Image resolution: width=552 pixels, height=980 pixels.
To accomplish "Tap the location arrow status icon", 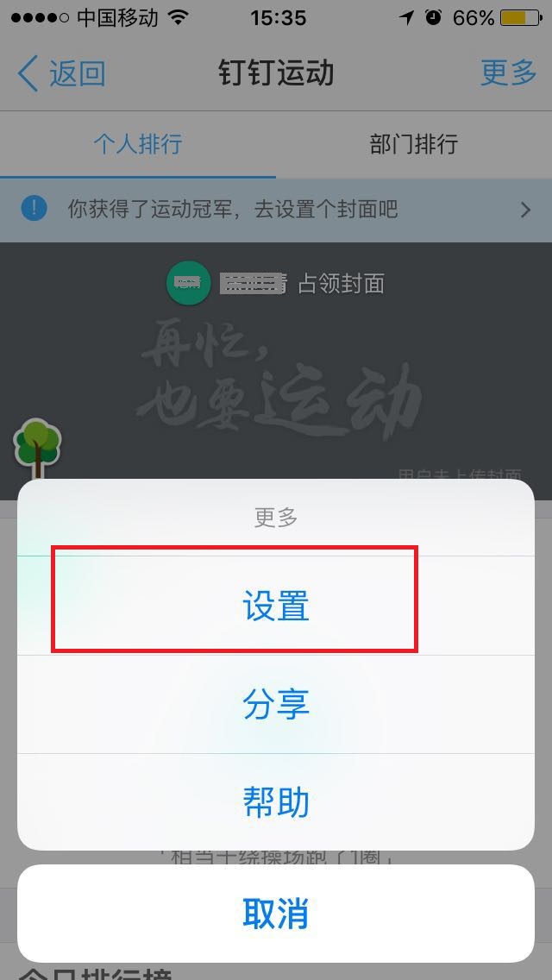I will click(x=407, y=17).
